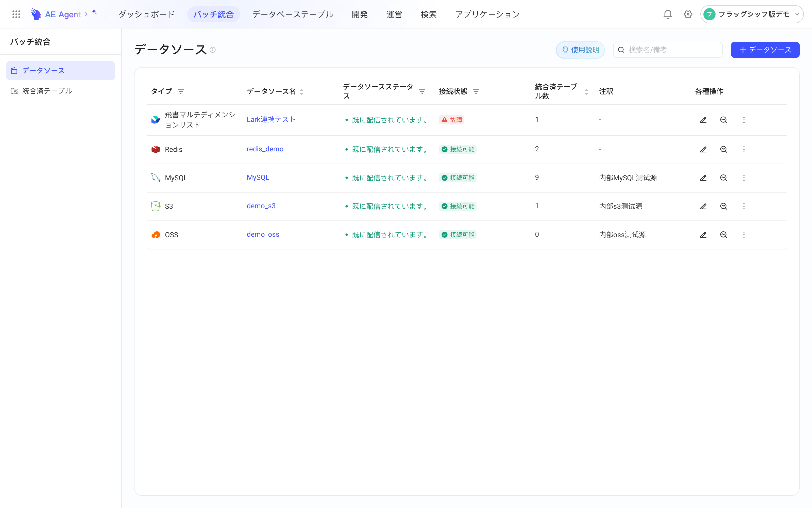Sort by 統合済テーブル数 column
Image resolution: width=812 pixels, height=508 pixels.
click(x=586, y=92)
